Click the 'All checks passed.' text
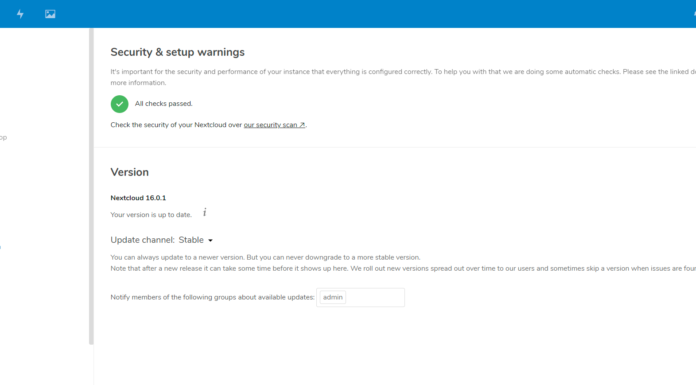Image resolution: width=696 pixels, height=385 pixels. point(164,103)
